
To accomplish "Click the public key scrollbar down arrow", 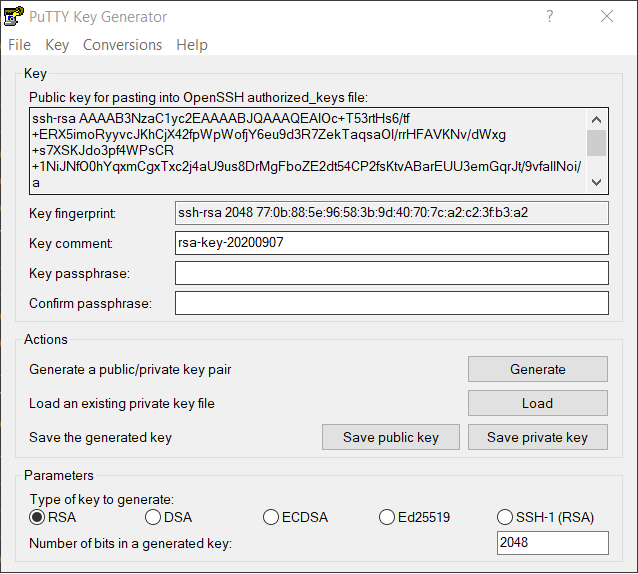I will click(596, 182).
